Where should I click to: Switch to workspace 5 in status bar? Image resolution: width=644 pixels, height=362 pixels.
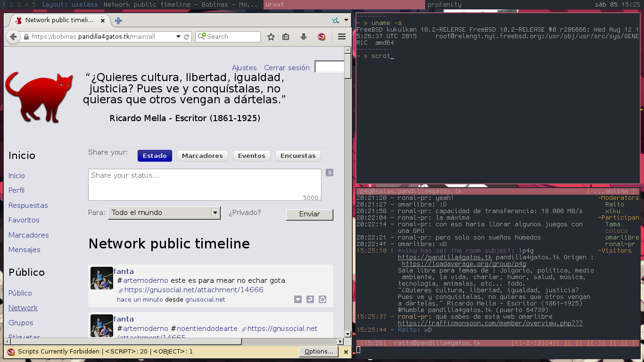coord(33,4)
